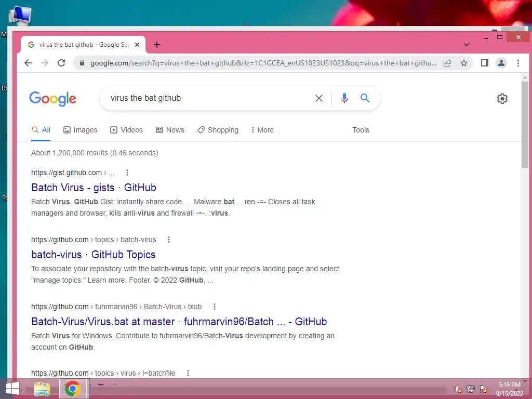
Task: Open Google quick settings gear
Action: (x=502, y=99)
